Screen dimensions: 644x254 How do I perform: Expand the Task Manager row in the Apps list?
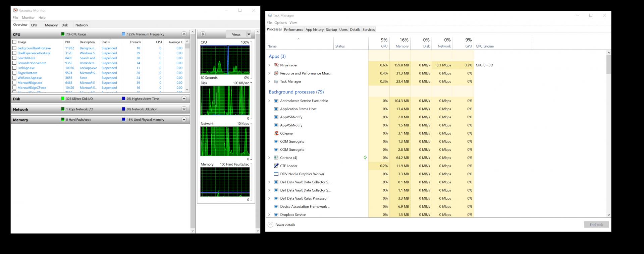[x=269, y=81]
